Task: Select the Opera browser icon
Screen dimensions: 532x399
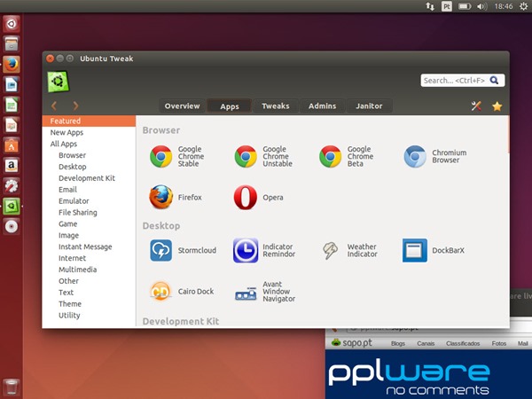Action: [246, 197]
